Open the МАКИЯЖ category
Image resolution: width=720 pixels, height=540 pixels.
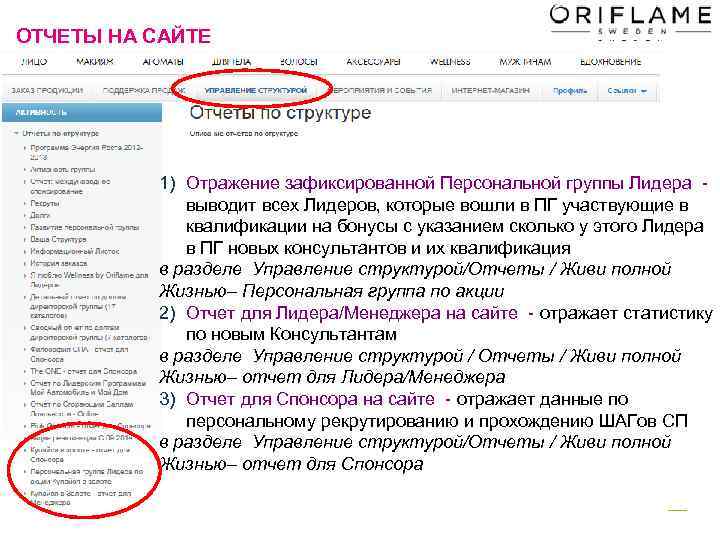pos(95,62)
